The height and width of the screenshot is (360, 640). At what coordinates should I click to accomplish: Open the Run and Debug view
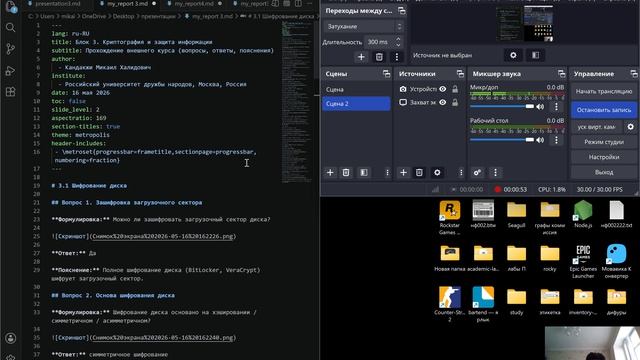point(11,71)
